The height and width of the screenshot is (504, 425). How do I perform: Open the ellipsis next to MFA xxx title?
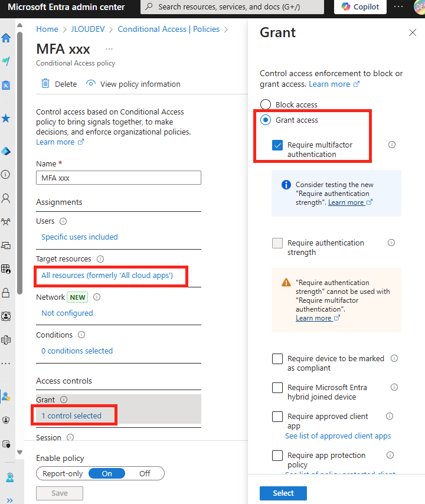pos(109,49)
